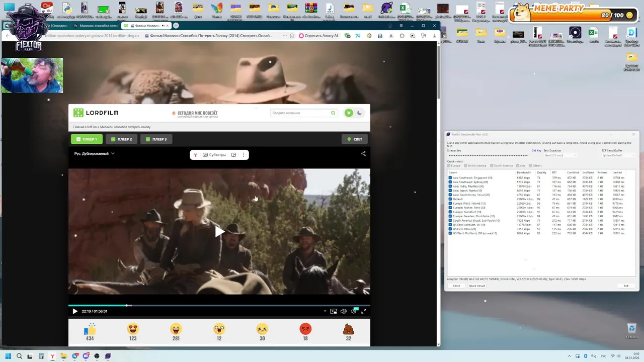The image size is (644, 362).
Task: Toggle picture-in-picture in the player controls
Action: (333, 311)
